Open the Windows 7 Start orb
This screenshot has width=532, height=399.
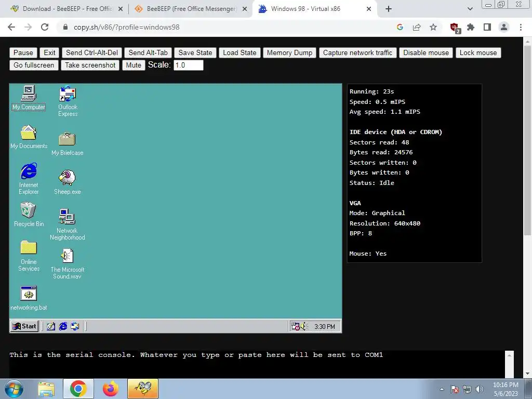pos(14,389)
